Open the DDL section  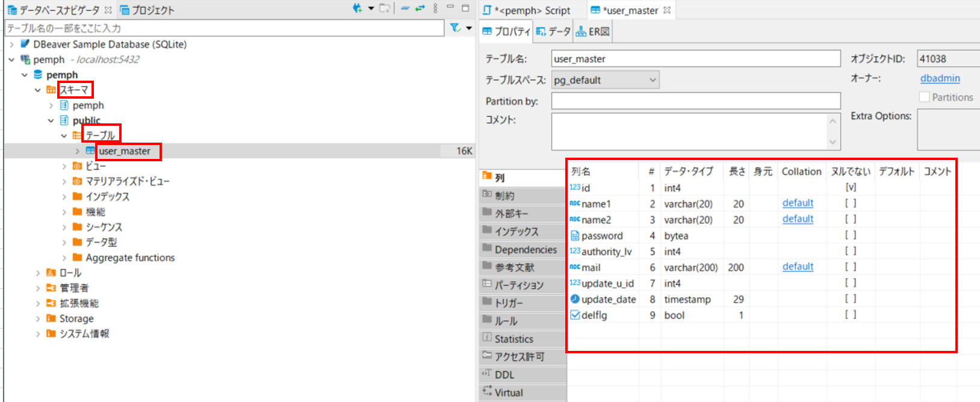click(x=523, y=374)
